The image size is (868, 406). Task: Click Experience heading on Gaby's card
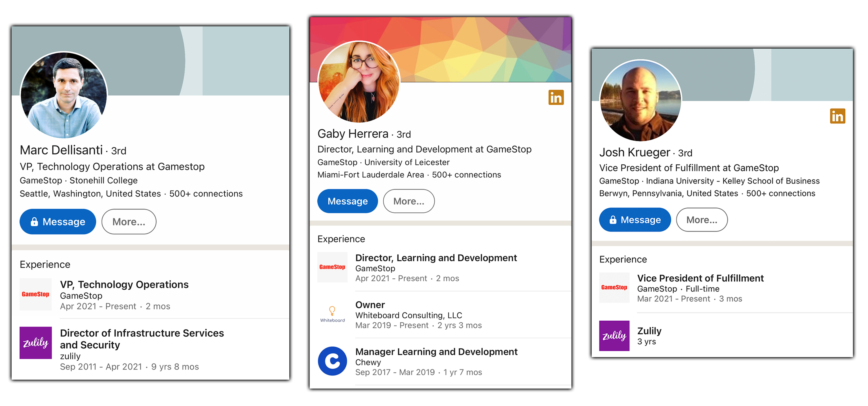[341, 239]
